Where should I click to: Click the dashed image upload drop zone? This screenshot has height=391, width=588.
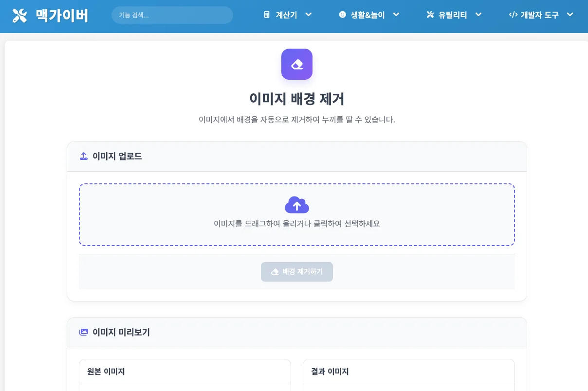(x=297, y=214)
